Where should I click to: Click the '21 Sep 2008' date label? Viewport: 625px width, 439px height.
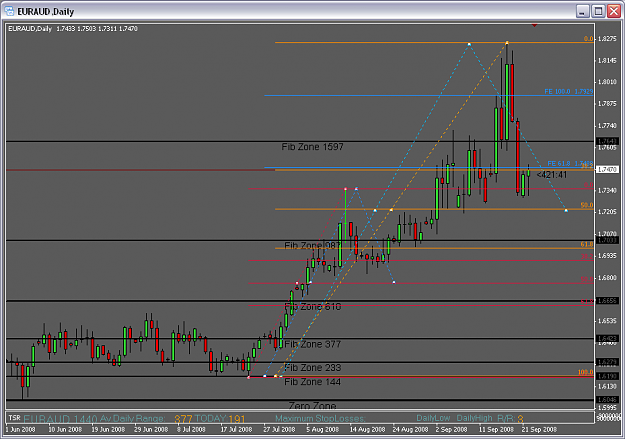[x=539, y=430]
